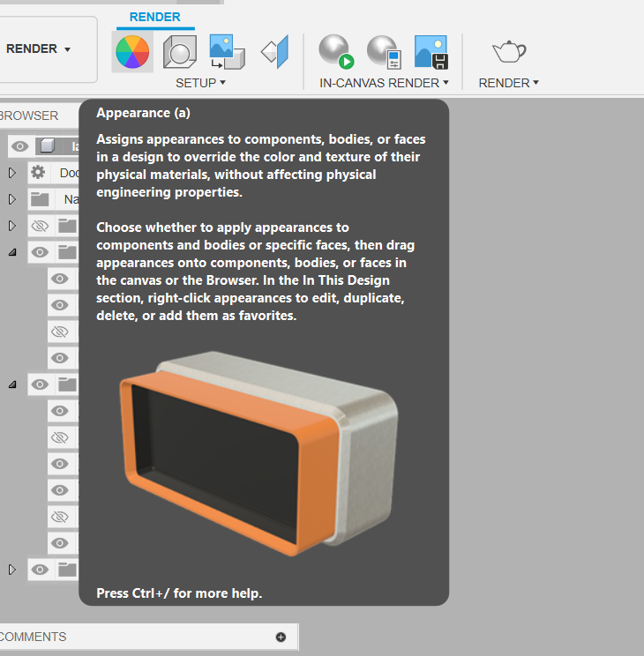Viewport: 644px width, 656px height.
Task: Start the In-Canvas Render
Action: (x=336, y=52)
